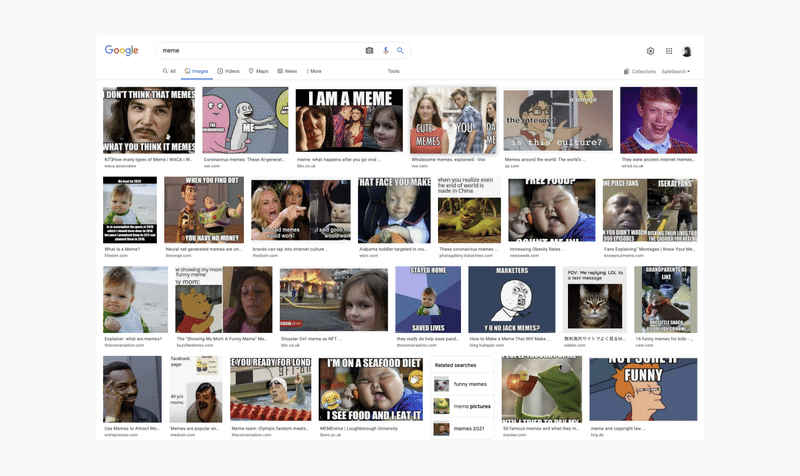Open the thinking guy pointing at head thumbnail
Image resolution: width=800 pixels, height=476 pixels.
coord(132,389)
